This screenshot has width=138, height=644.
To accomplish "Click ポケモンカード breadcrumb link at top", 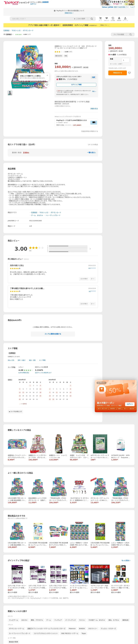I will tap(28, 30).
